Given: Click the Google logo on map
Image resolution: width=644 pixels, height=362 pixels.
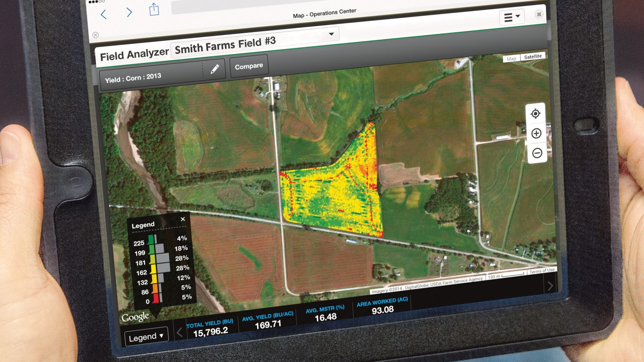Looking at the screenshot, I should [135, 317].
